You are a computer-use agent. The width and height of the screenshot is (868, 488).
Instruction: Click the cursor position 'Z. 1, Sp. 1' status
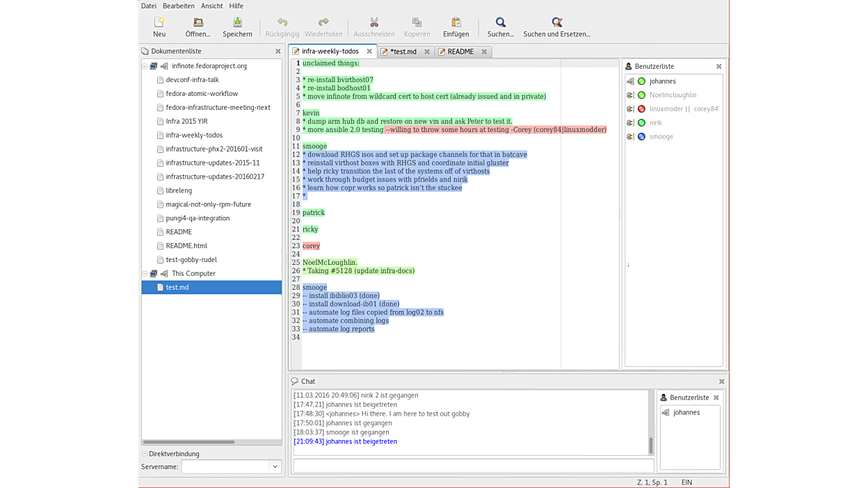(x=652, y=482)
